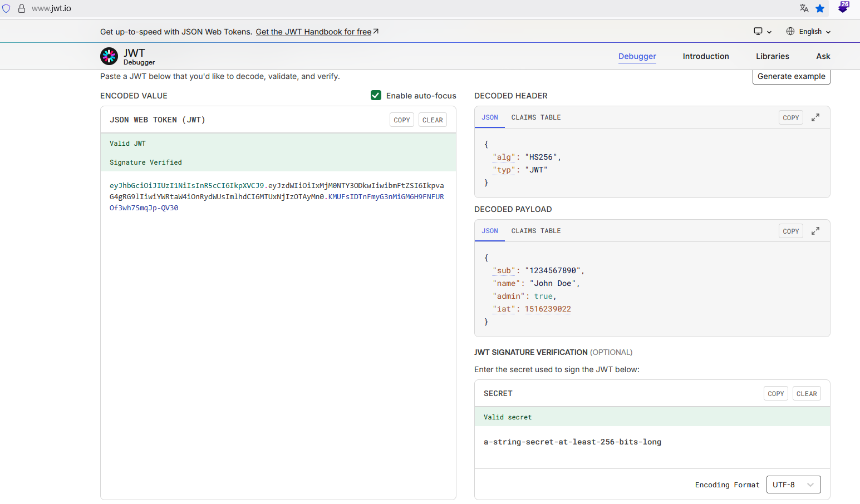Click the "typ" key in the header
Screen dimensions: 860x504
coord(504,170)
